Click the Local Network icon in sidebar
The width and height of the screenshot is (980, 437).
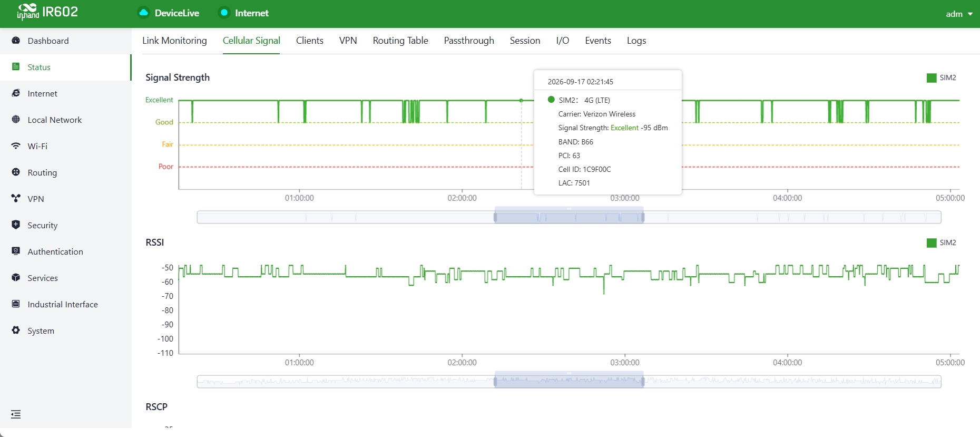point(16,120)
